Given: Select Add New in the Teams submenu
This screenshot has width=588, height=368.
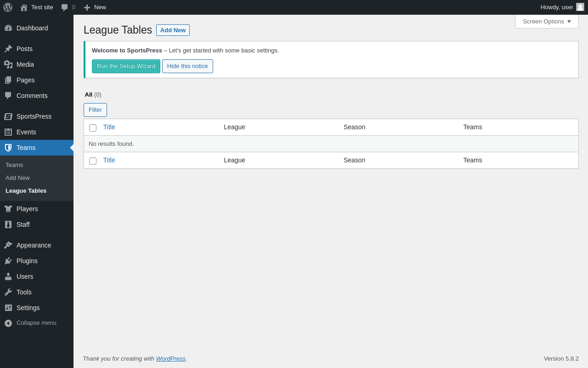Looking at the screenshot, I should 17,178.
